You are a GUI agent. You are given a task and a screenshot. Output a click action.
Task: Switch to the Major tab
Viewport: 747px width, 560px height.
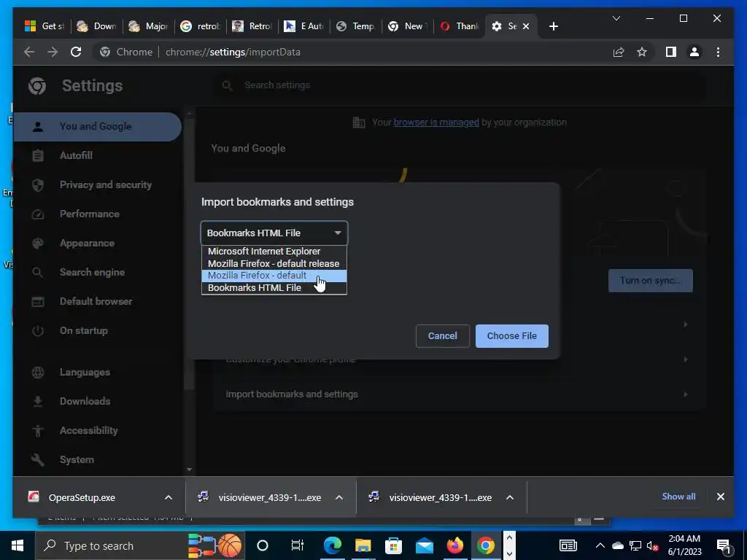pos(149,26)
